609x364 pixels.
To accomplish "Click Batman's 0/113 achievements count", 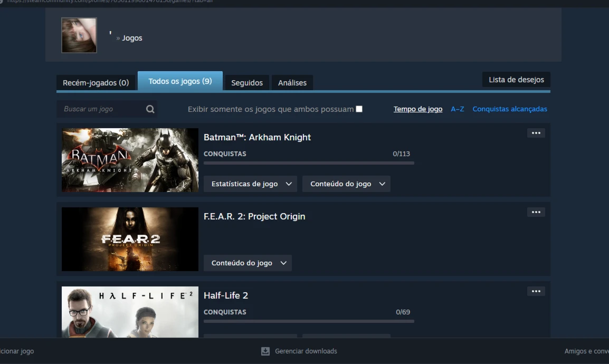I will pos(401,154).
